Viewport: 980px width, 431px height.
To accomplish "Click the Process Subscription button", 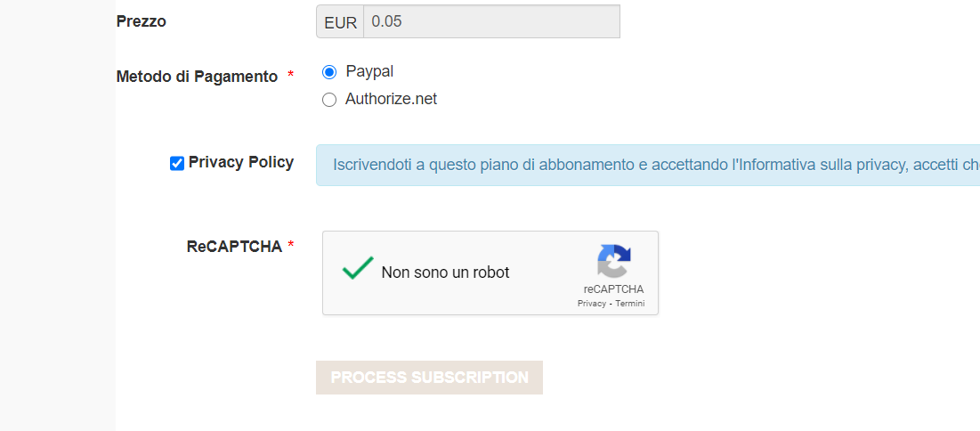I will coord(429,378).
